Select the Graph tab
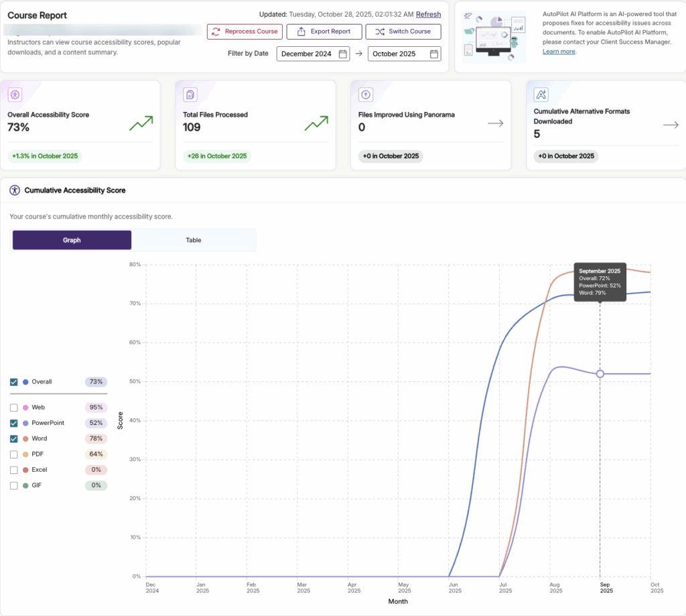 pos(72,240)
